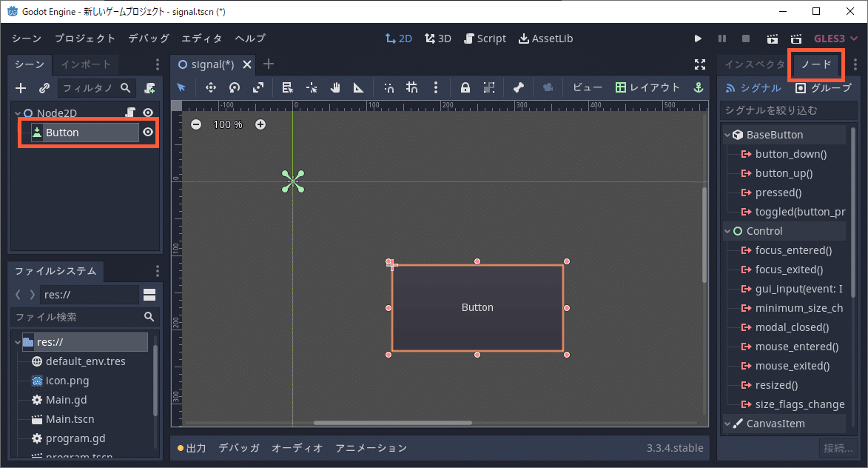This screenshot has height=468, width=868.
Task: Open the GLES3 renderer dropdown
Action: tap(835, 39)
